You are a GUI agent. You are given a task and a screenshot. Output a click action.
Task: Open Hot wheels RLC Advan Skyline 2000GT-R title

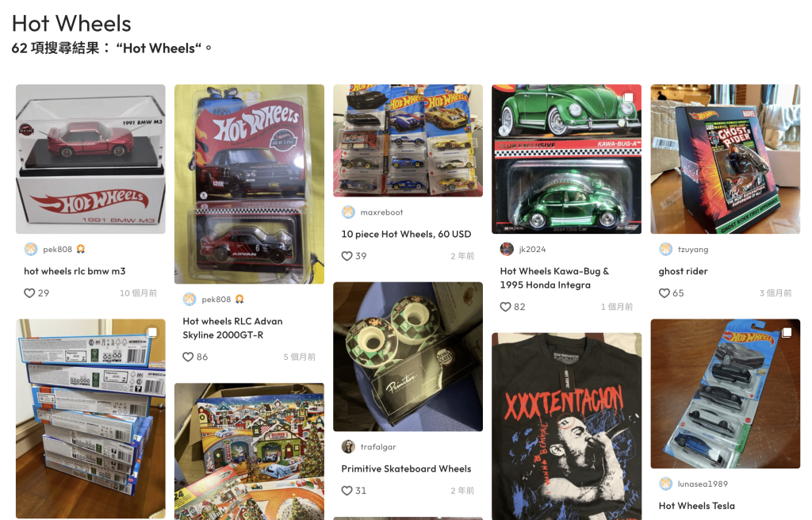pyautogui.click(x=232, y=328)
